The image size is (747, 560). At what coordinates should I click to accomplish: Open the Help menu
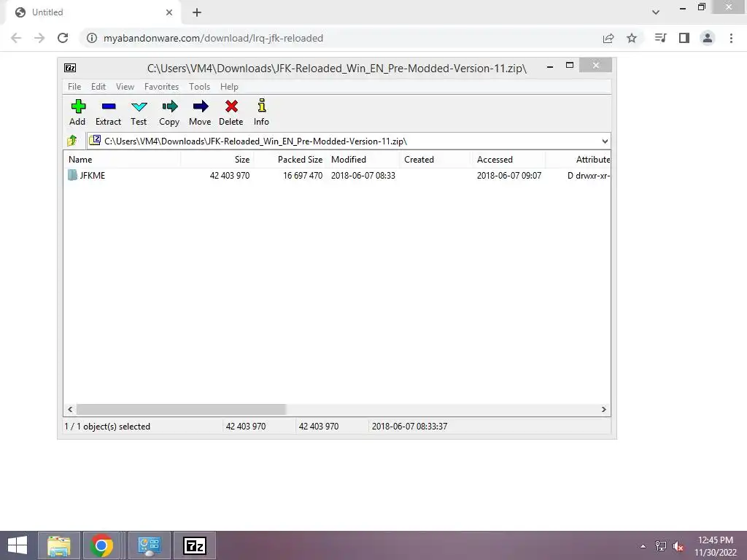point(229,87)
